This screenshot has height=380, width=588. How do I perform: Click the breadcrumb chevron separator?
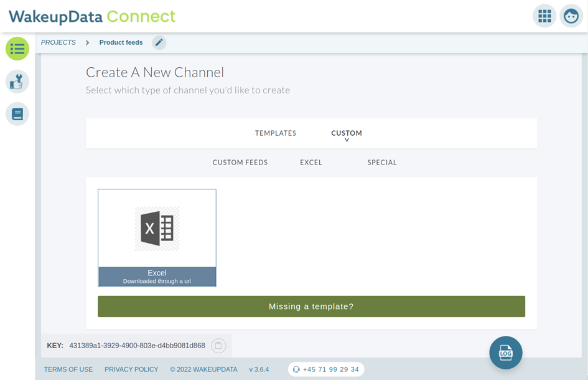(87, 43)
